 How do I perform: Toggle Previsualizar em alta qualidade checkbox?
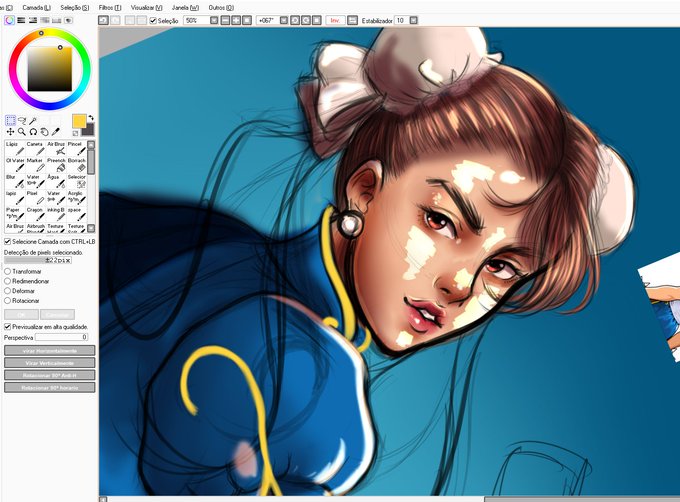pos(7,326)
